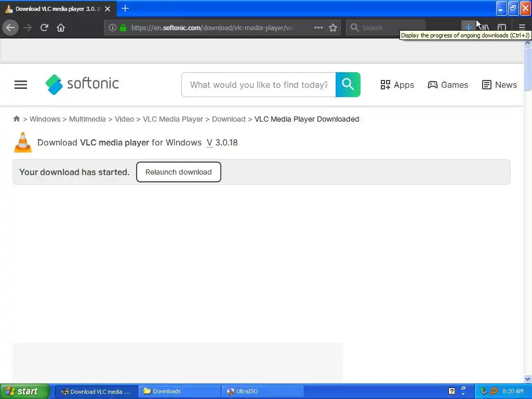Screen dimensions: 532x399
Task: Go back to the previous page
Action: 10,28
